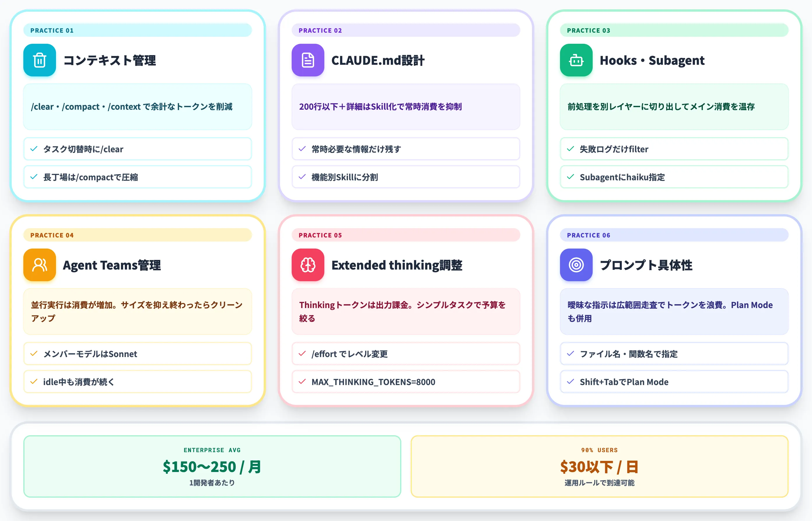Click the プロンプト具体性 heading
Viewport: 812px width, 521px height.
(x=646, y=265)
